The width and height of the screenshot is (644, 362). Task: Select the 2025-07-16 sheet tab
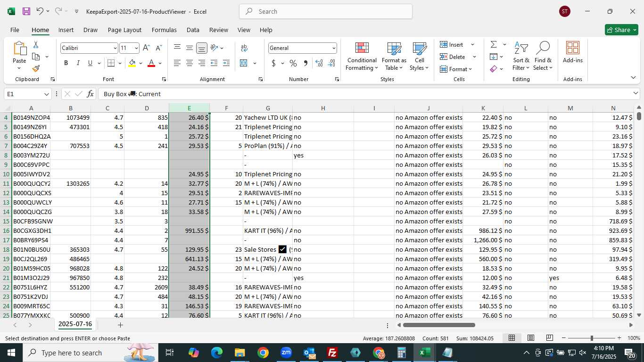(x=75, y=324)
